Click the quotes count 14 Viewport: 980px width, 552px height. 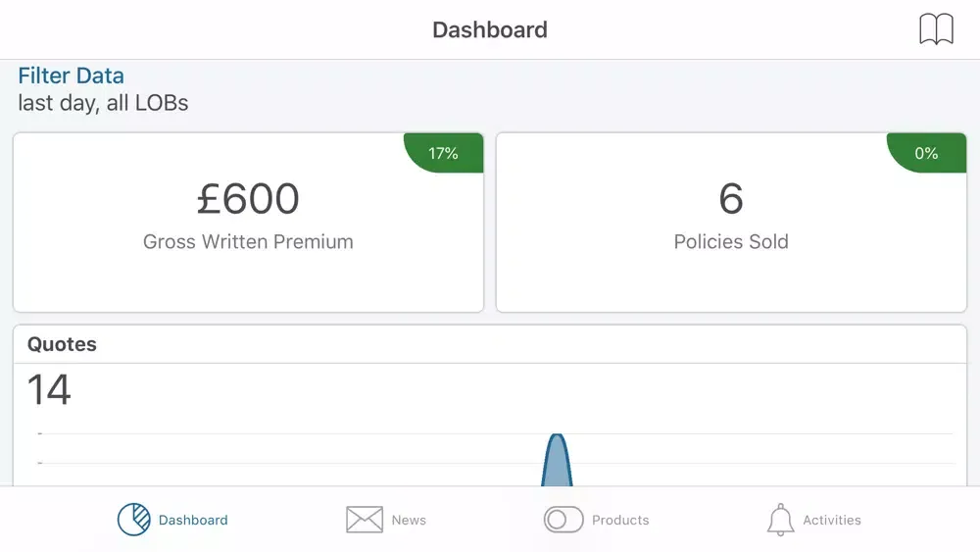click(x=49, y=389)
